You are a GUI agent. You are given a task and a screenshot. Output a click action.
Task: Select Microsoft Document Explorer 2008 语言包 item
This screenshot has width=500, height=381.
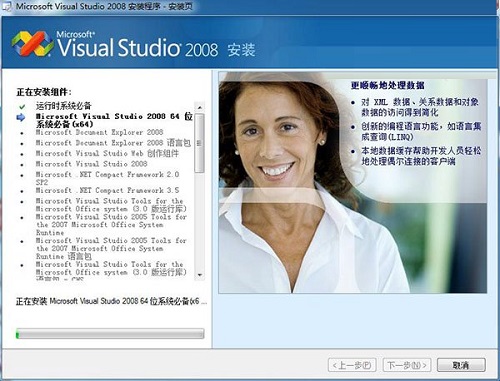coord(113,143)
